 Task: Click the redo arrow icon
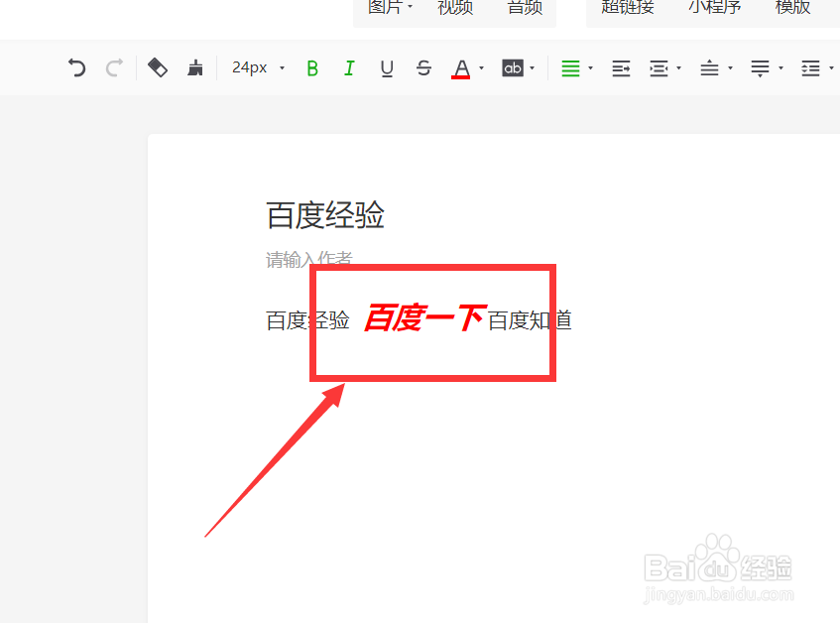114,68
